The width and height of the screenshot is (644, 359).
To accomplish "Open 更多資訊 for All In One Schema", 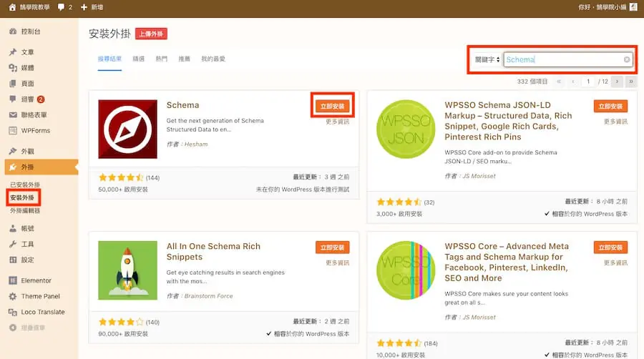I will [x=337, y=262].
